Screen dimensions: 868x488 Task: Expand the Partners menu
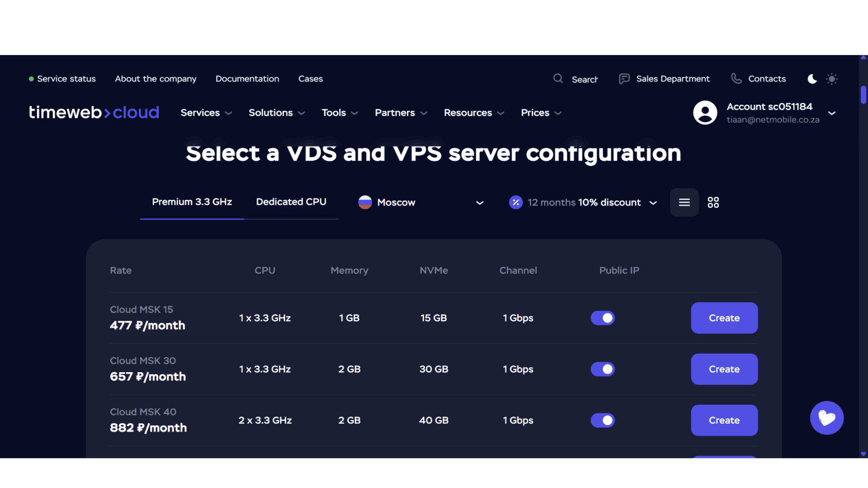pyautogui.click(x=401, y=113)
